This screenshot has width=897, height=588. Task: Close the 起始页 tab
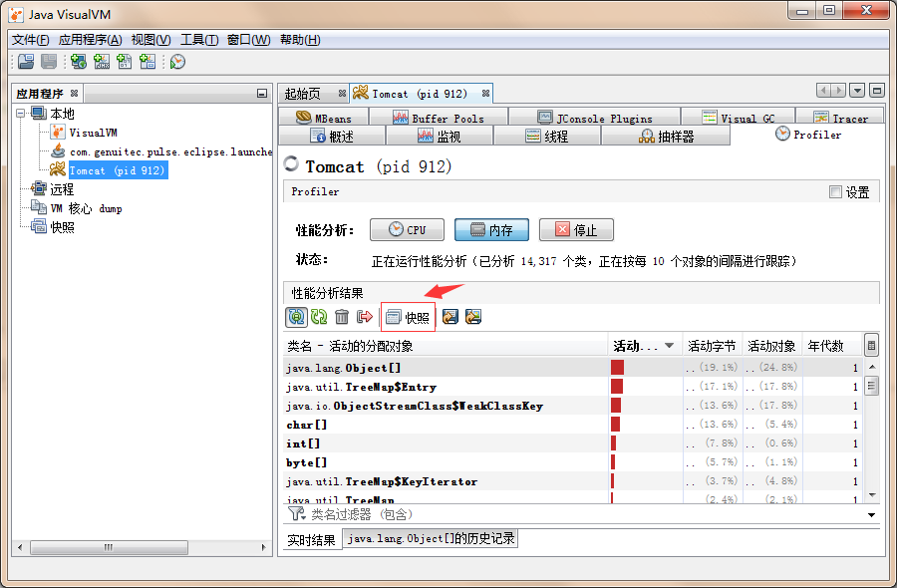click(x=342, y=94)
